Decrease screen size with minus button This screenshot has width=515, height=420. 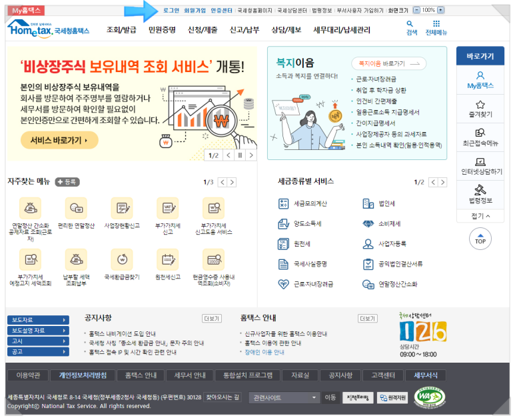coord(416,10)
